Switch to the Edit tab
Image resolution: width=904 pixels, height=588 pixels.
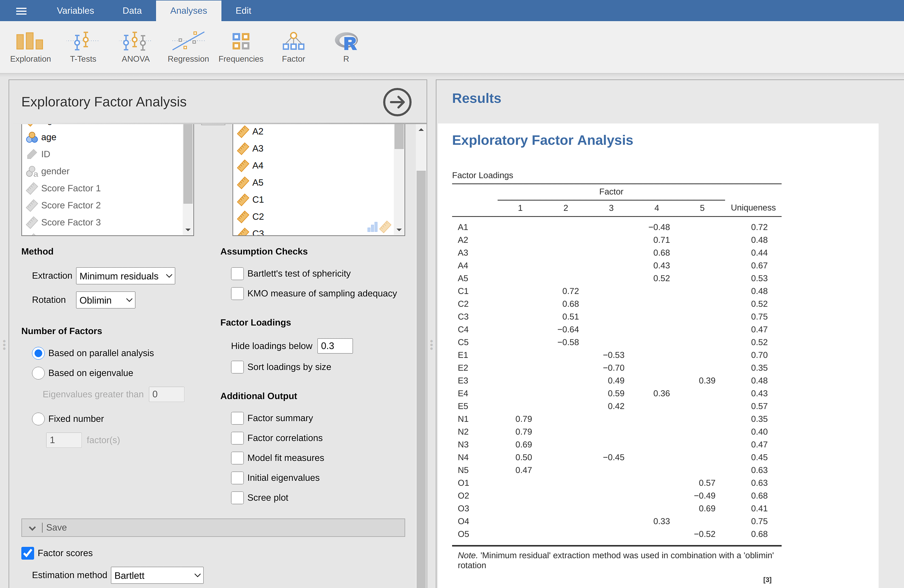point(243,11)
